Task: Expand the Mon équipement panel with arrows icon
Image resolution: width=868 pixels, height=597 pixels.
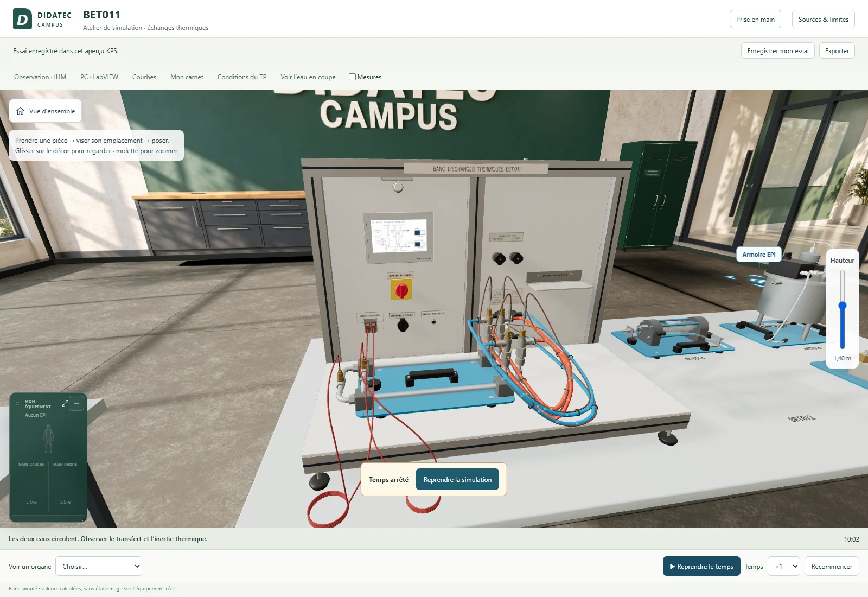Action: tap(65, 403)
